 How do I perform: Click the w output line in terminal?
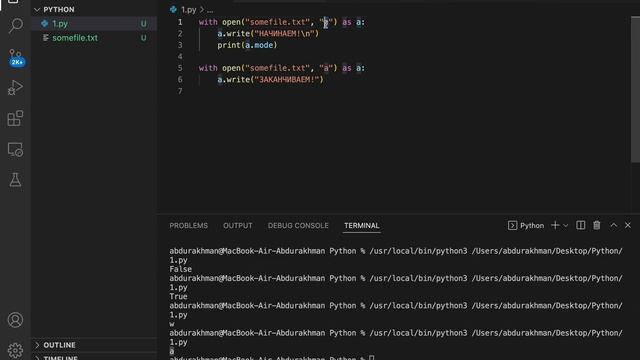tap(172, 324)
